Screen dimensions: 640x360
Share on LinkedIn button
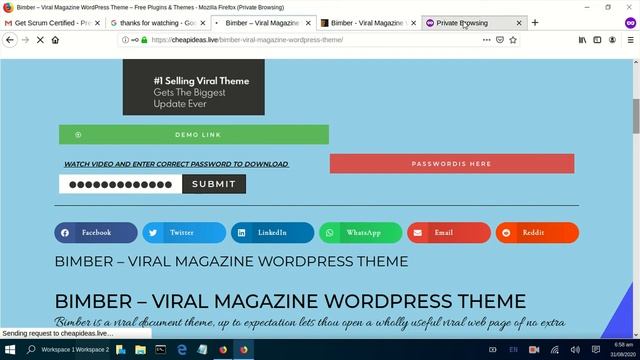[x=272, y=233]
